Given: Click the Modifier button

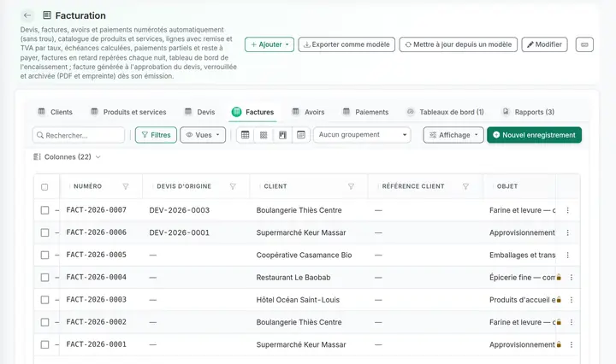Looking at the screenshot, I should [x=544, y=44].
